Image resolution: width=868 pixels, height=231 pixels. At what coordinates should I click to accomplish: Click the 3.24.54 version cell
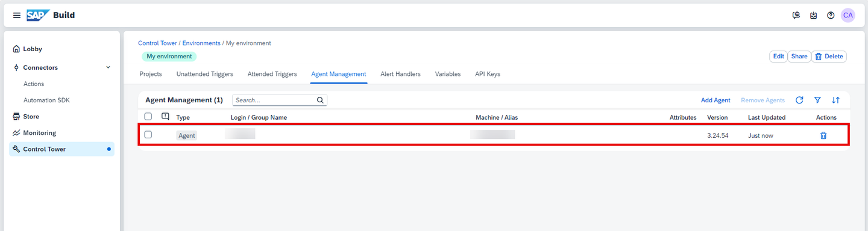(718, 135)
